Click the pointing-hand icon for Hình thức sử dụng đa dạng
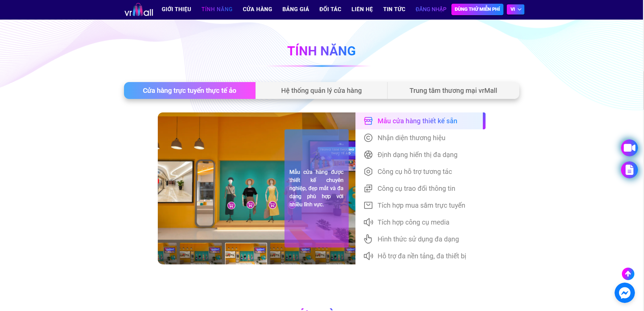The image size is (644, 311). tap(368, 239)
